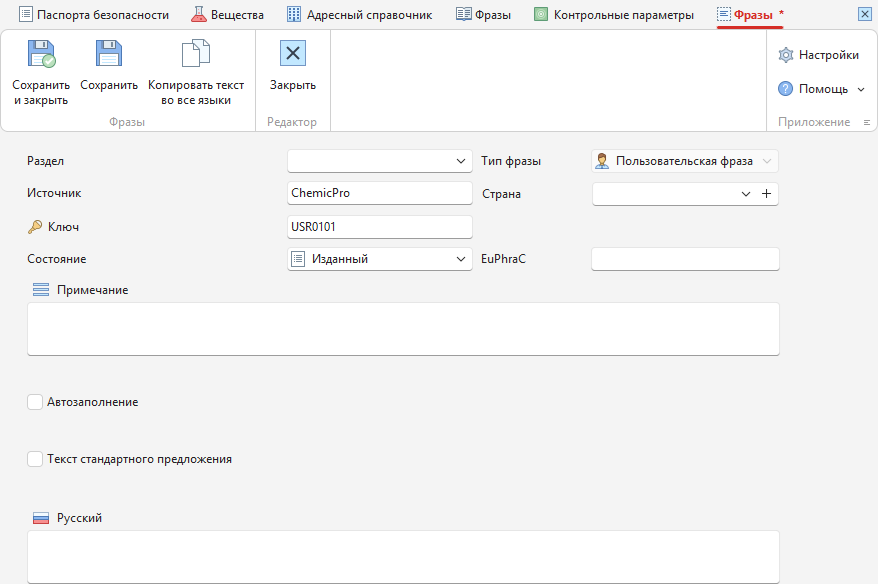
Task: Click inside the Примечание text area
Action: 403,329
